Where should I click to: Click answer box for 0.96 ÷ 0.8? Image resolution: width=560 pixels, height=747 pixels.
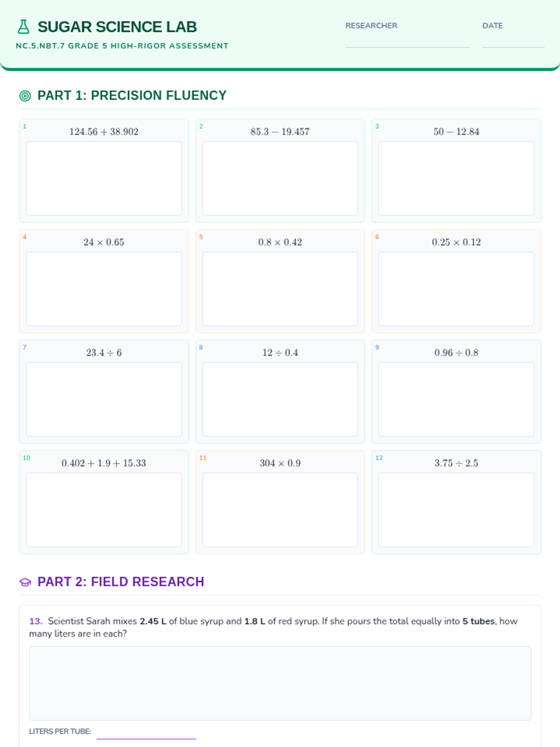click(456, 400)
